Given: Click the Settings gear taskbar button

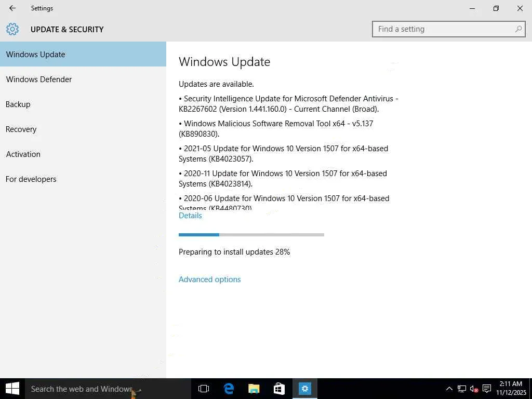Looking at the screenshot, I should click(304, 389).
